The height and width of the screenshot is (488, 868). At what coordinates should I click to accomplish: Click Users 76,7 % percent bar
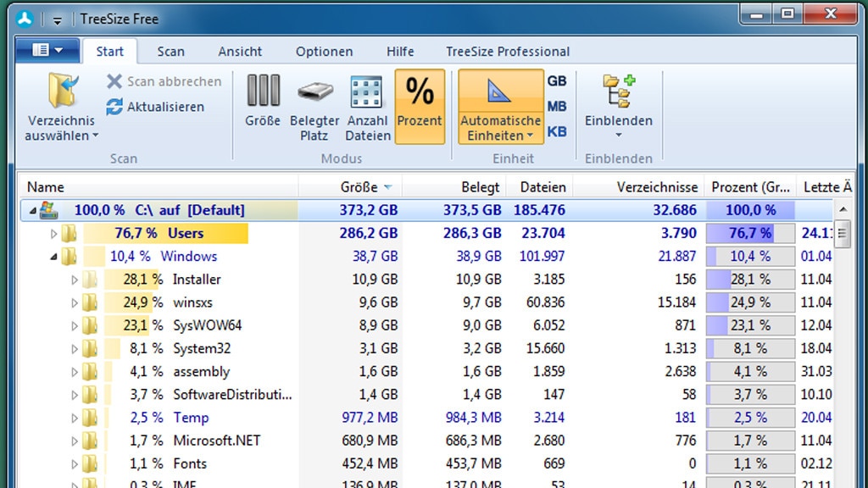click(750, 234)
